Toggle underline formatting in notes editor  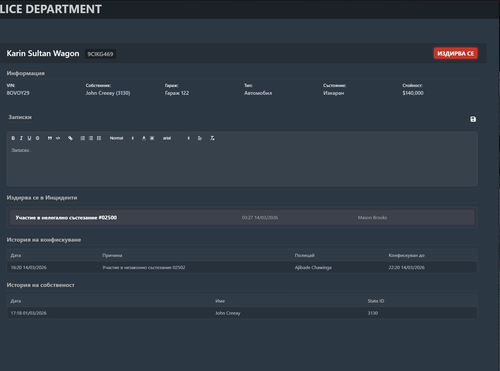(29, 138)
